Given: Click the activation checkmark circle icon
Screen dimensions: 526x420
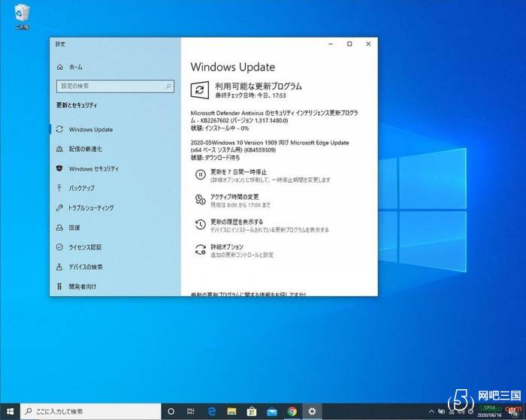Looking at the screenshot, I should click(x=59, y=247).
